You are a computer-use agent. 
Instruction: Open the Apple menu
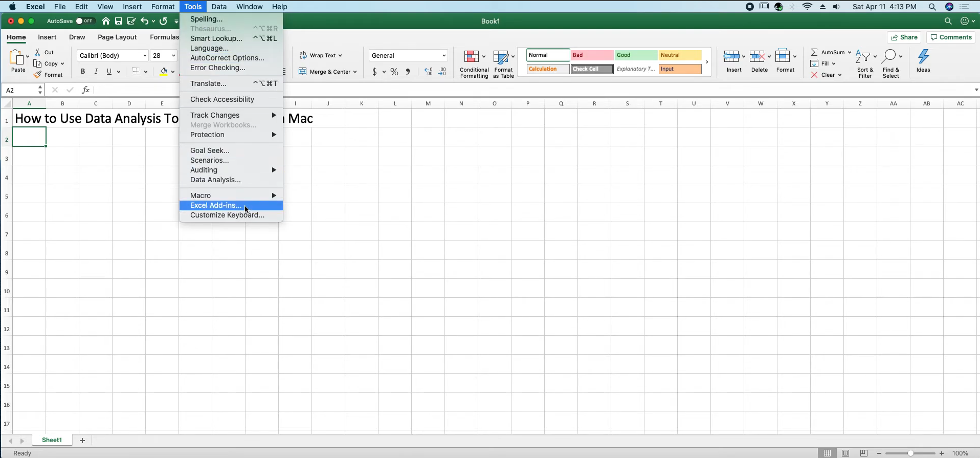click(x=12, y=7)
